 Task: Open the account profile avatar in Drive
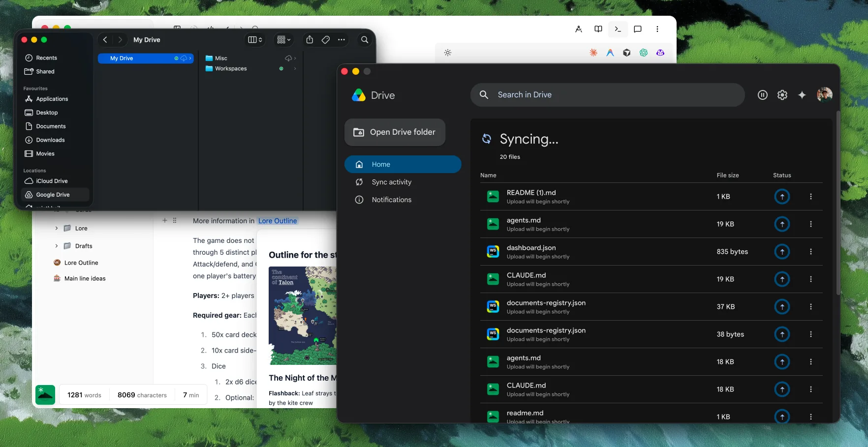(824, 95)
